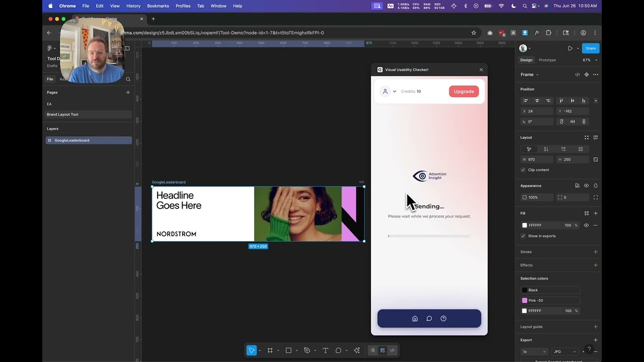Click the Dev Mode code icon beside Frame
This screenshot has height=362, width=644.
coord(578,74)
